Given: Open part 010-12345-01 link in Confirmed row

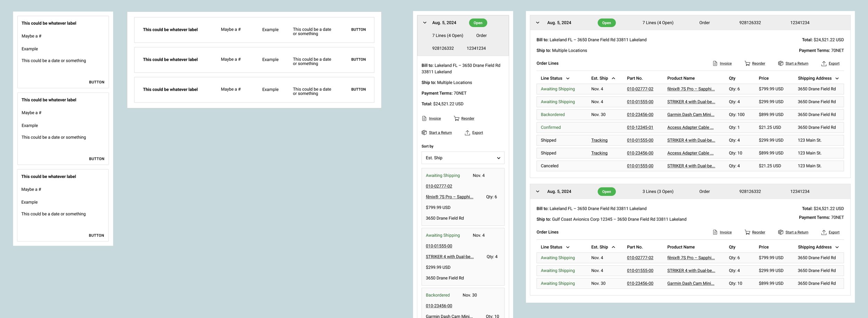Looking at the screenshot, I should (640, 128).
